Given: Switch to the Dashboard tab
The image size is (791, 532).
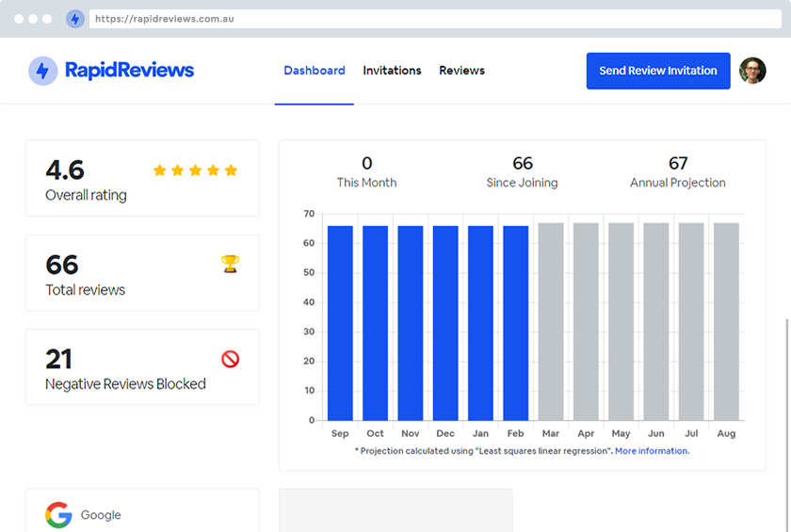Looking at the screenshot, I should pyautogui.click(x=315, y=71).
